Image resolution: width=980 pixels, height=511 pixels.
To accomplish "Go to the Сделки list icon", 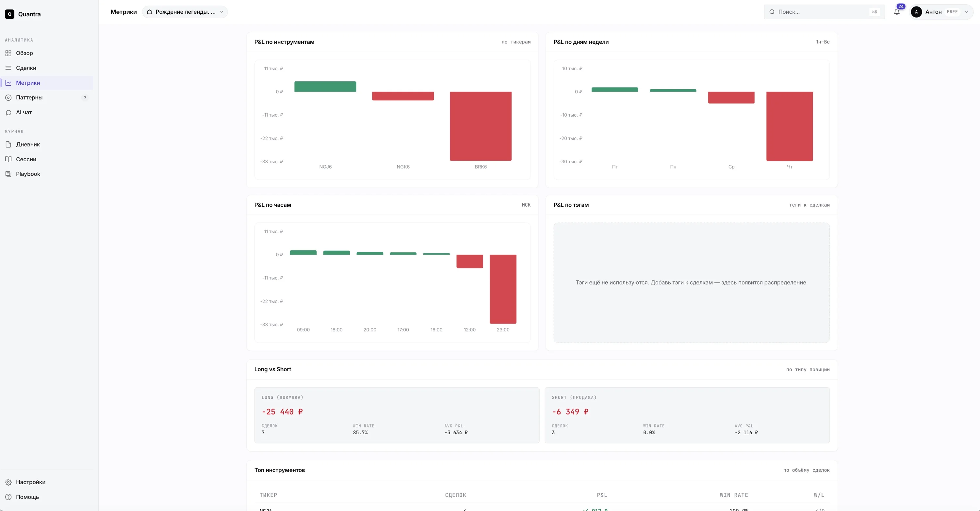I will 8,68.
